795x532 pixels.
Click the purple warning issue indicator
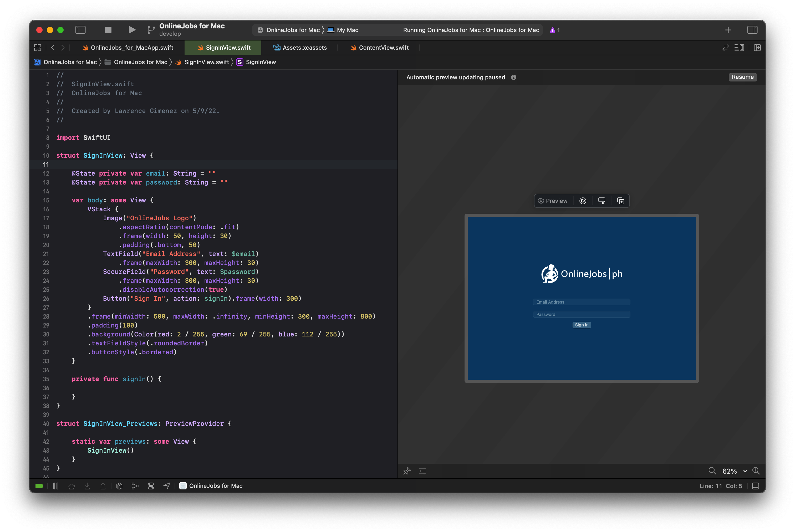(x=554, y=30)
